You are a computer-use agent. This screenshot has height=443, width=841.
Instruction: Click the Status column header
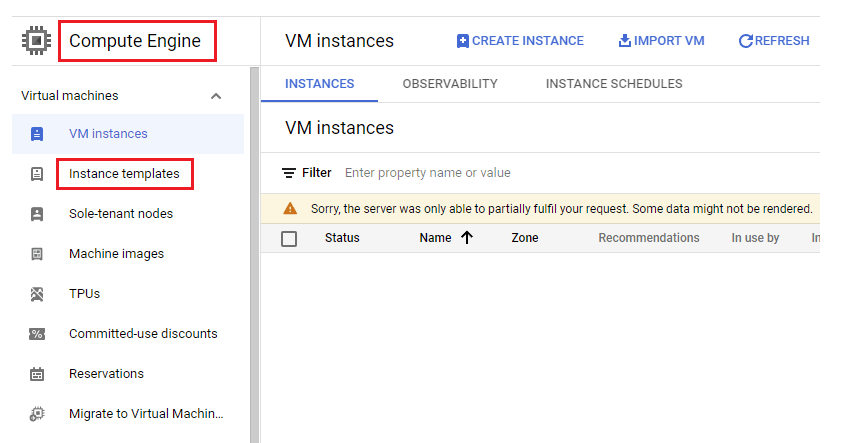(342, 238)
